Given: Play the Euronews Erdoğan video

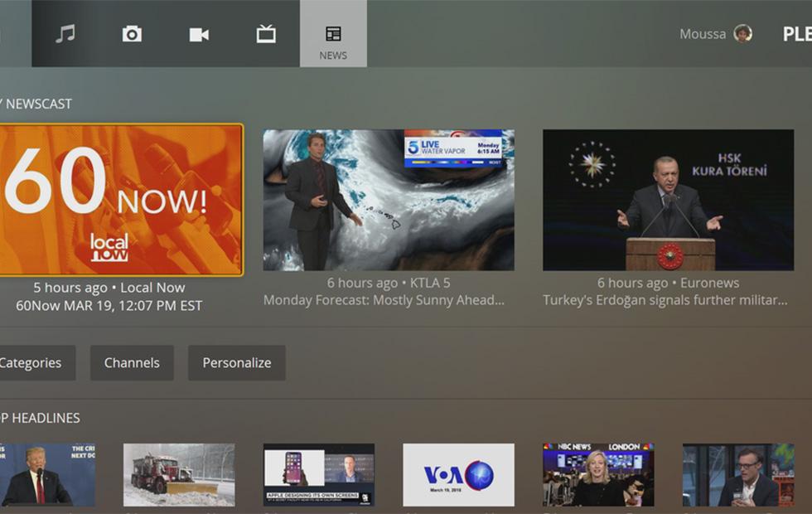Looking at the screenshot, I should coord(669,200).
